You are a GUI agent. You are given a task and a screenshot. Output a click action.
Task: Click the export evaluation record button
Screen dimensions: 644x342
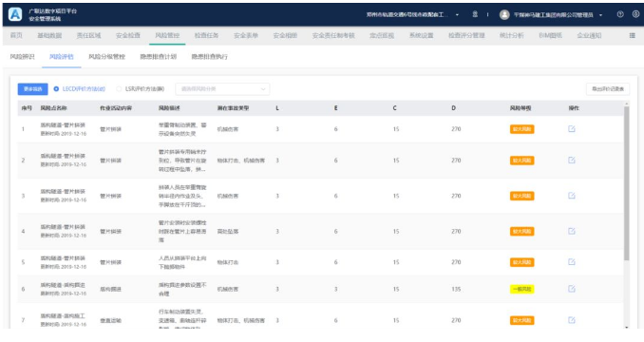[608, 89]
